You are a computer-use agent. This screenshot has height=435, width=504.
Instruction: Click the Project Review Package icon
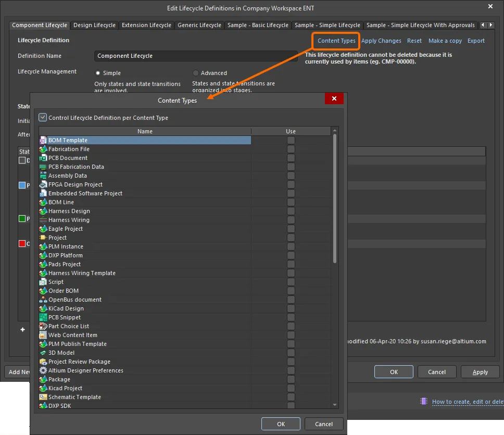point(43,362)
